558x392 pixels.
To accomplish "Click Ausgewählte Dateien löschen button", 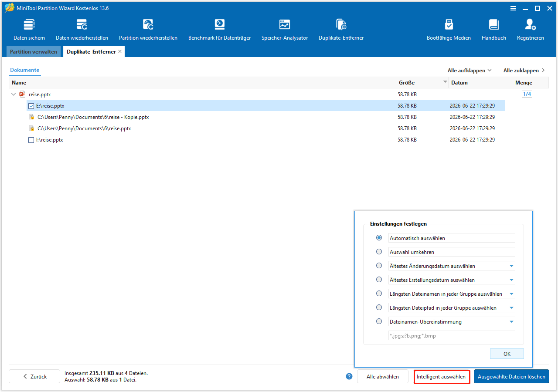I will [x=511, y=376].
